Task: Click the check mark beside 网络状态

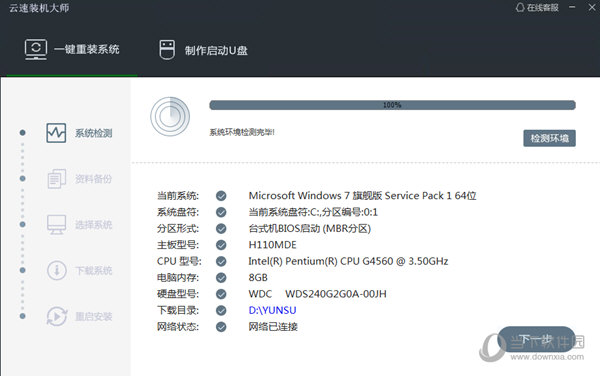Action: [221, 327]
